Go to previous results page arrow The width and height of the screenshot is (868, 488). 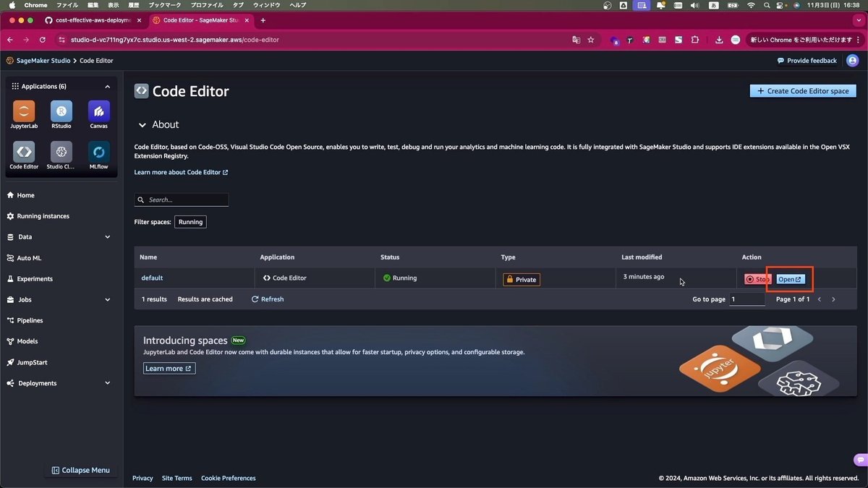pos(820,299)
